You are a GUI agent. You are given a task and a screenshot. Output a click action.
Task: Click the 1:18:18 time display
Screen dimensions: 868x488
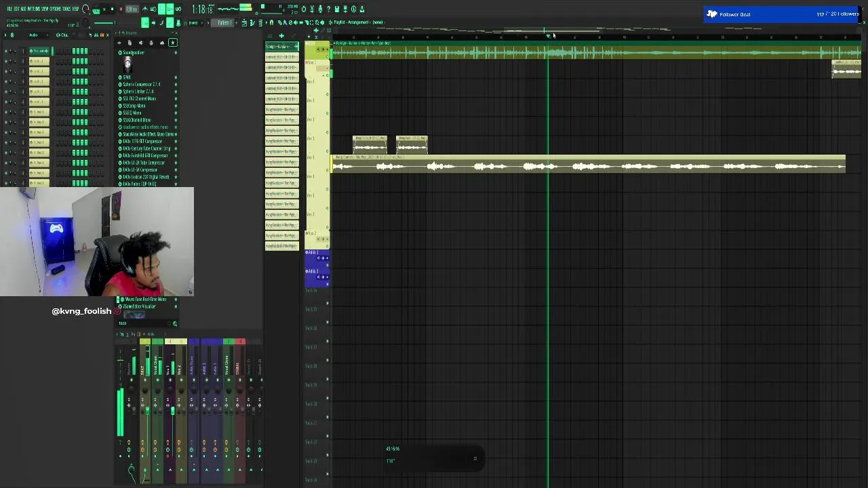[x=203, y=9]
